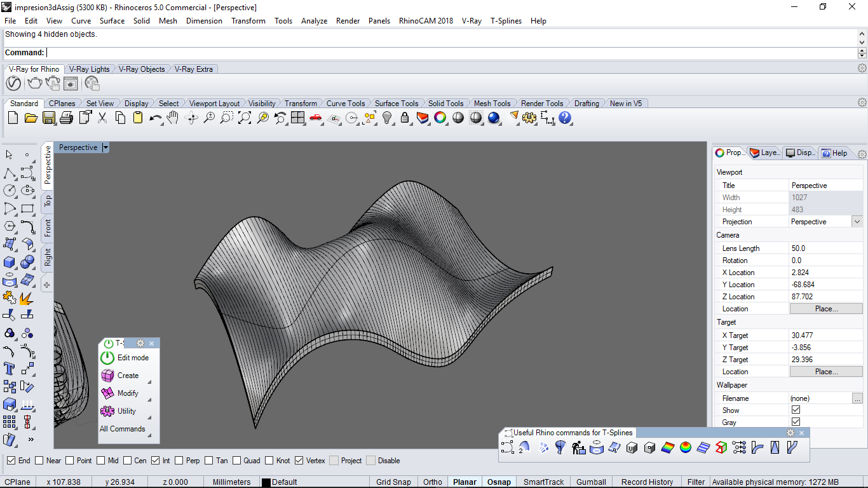Viewport: 868px width, 488px height.
Task: Click the Zebra analysis icon in T-Splines toolbar
Action: [x=703, y=448]
